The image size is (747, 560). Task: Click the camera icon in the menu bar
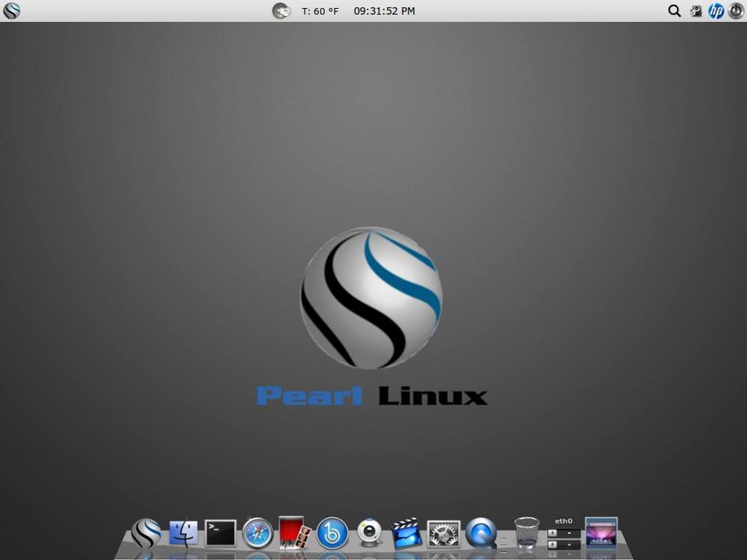click(x=696, y=11)
